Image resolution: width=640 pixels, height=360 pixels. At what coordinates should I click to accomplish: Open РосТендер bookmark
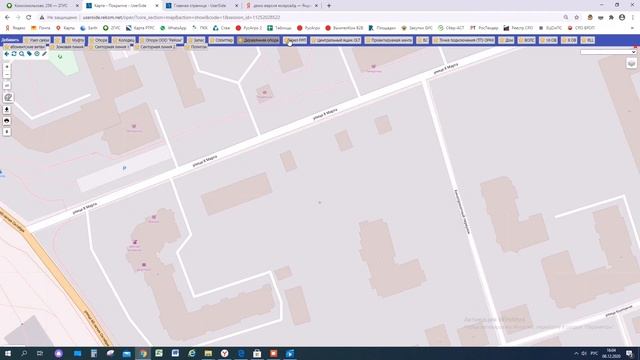click(484, 28)
